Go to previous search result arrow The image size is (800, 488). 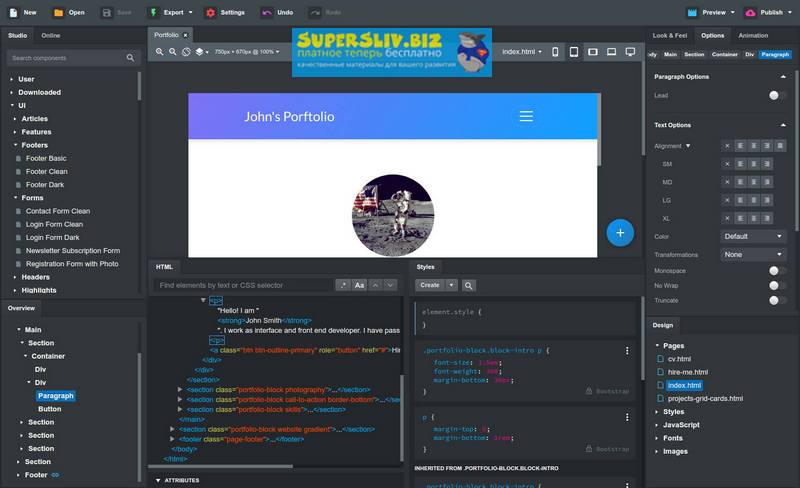pyautogui.click(x=375, y=285)
